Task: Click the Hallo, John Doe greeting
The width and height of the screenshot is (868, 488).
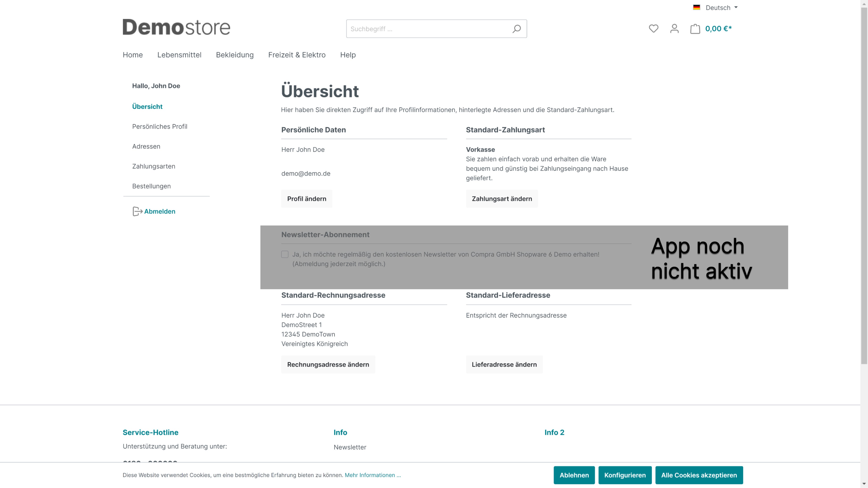Action: tap(156, 86)
